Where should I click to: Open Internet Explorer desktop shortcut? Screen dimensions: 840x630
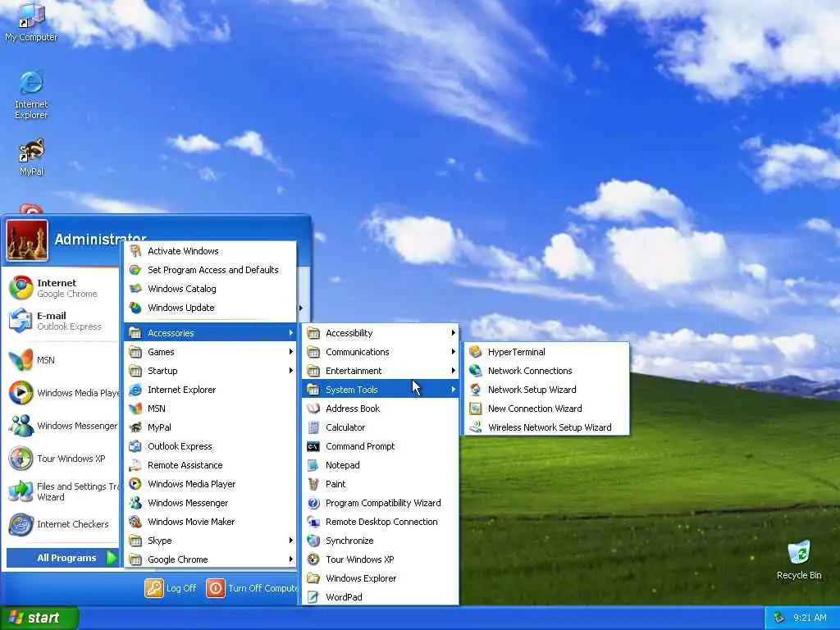(x=31, y=95)
